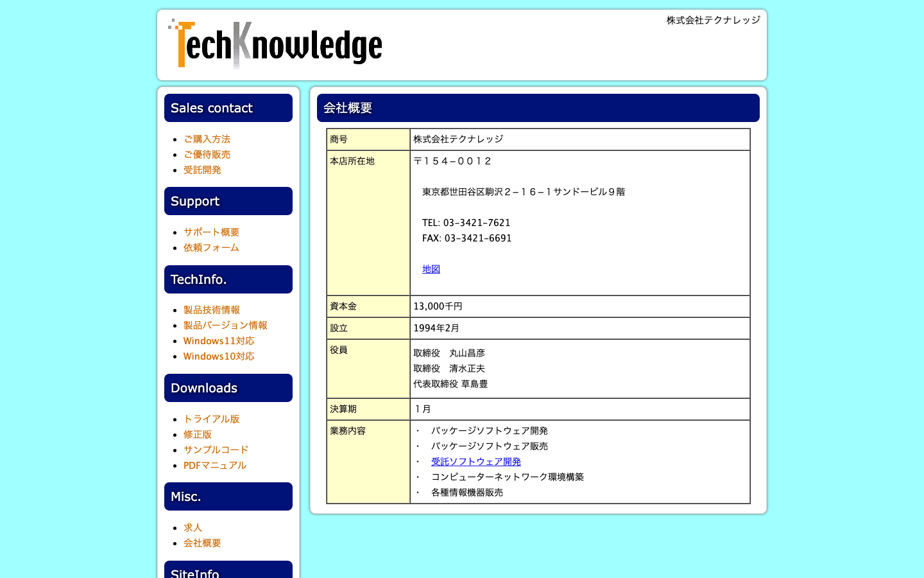
Task: Click the 株式会社テクナレッジ text at top right
Action: click(x=714, y=20)
